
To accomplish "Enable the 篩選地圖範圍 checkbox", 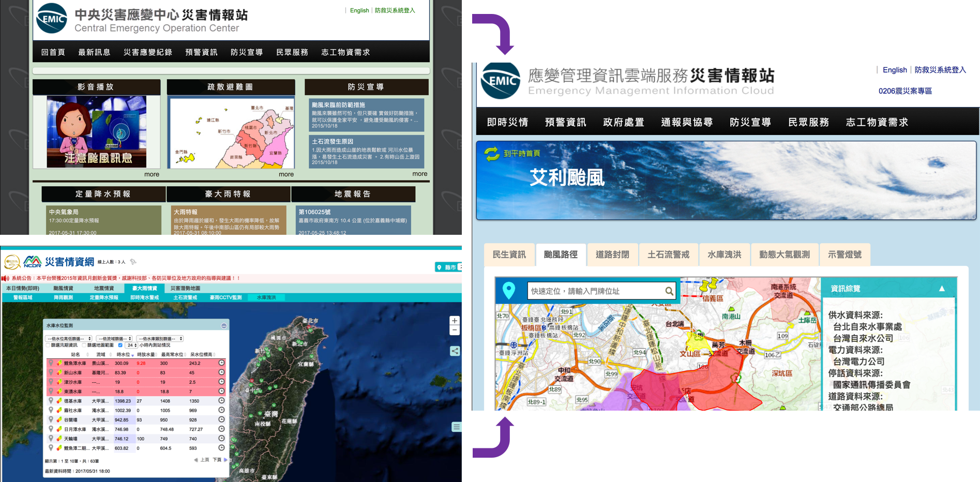I will [x=84, y=345].
